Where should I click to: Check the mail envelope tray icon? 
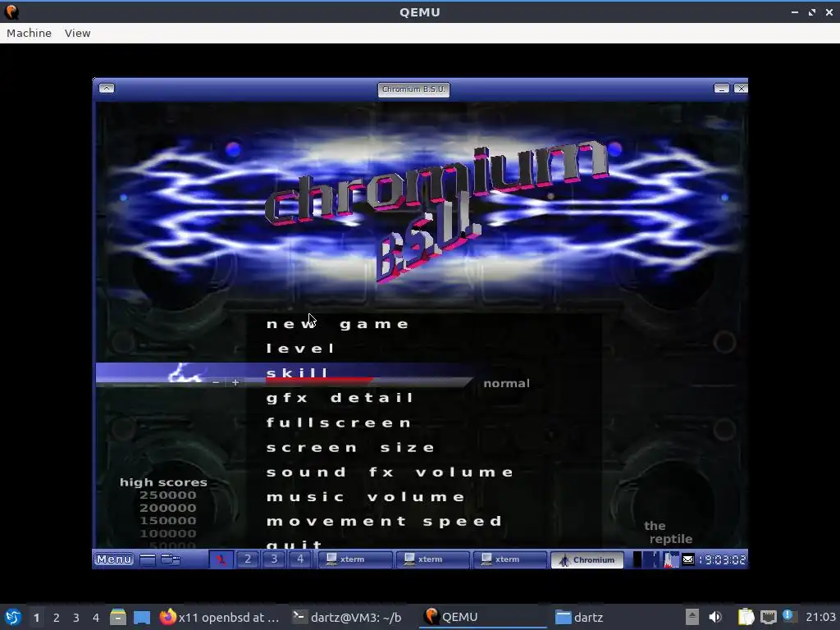(x=688, y=559)
